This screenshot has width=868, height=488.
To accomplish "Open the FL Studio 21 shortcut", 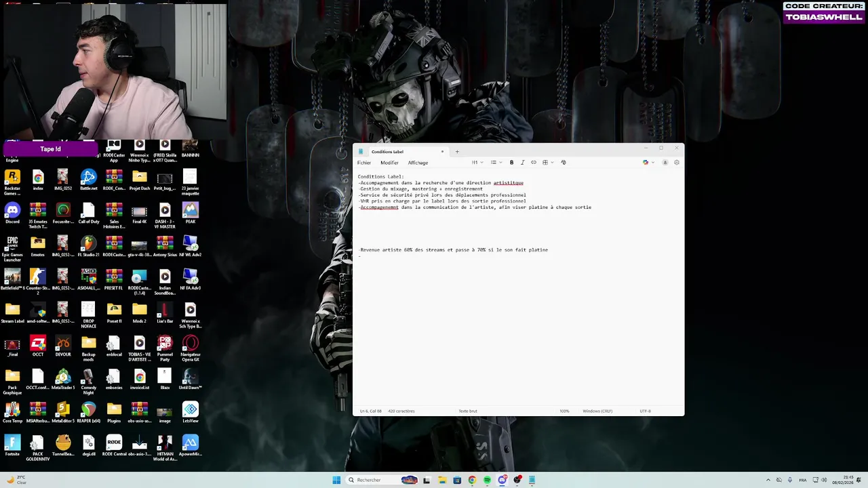I will 89,247.
